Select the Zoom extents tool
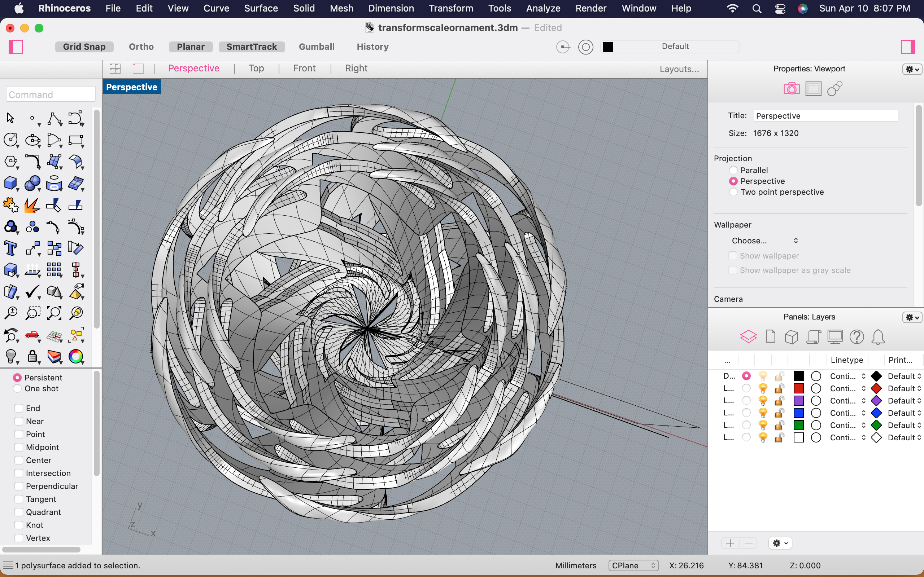Screen dimensions: 924x577 click(x=54, y=313)
